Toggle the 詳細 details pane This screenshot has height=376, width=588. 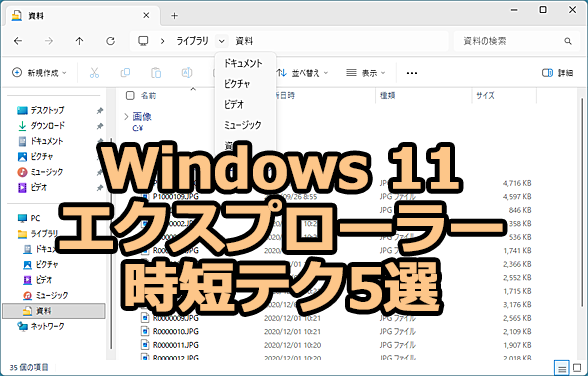(558, 73)
